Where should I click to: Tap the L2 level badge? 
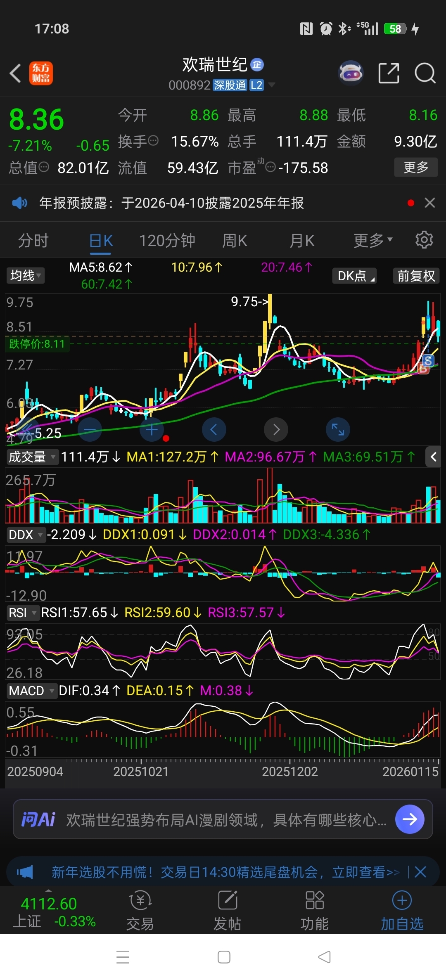(x=256, y=85)
